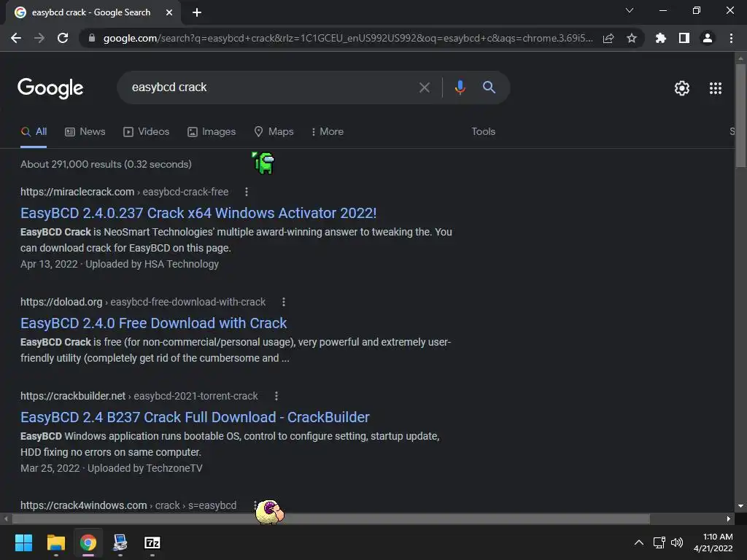Select the All results tab
Image resolution: width=747 pixels, height=560 pixels.
pos(34,131)
